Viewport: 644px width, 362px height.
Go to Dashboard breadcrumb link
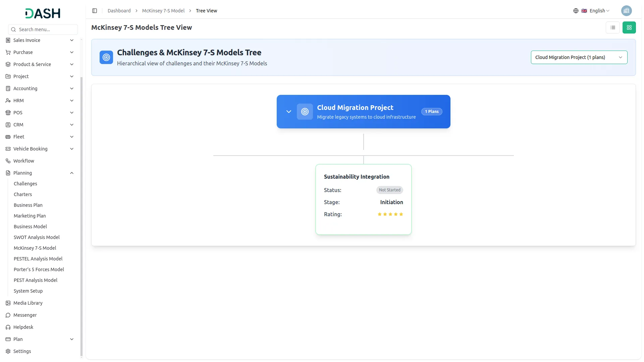pos(119,11)
